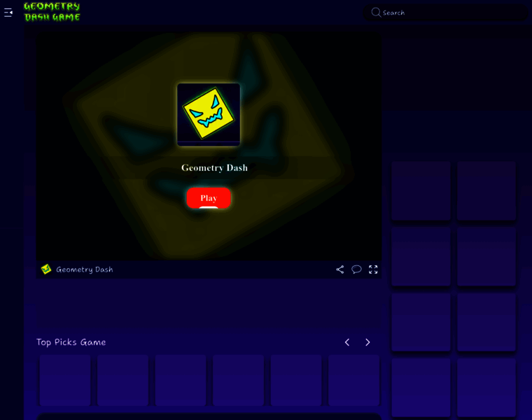Start the game with the red Play button
Image resolution: width=532 pixels, height=420 pixels.
(x=209, y=198)
